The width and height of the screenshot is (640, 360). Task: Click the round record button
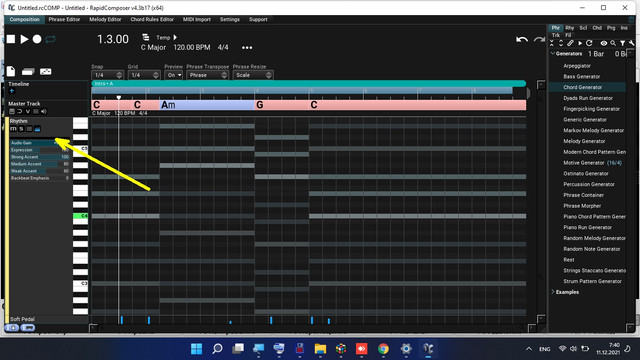(x=37, y=39)
